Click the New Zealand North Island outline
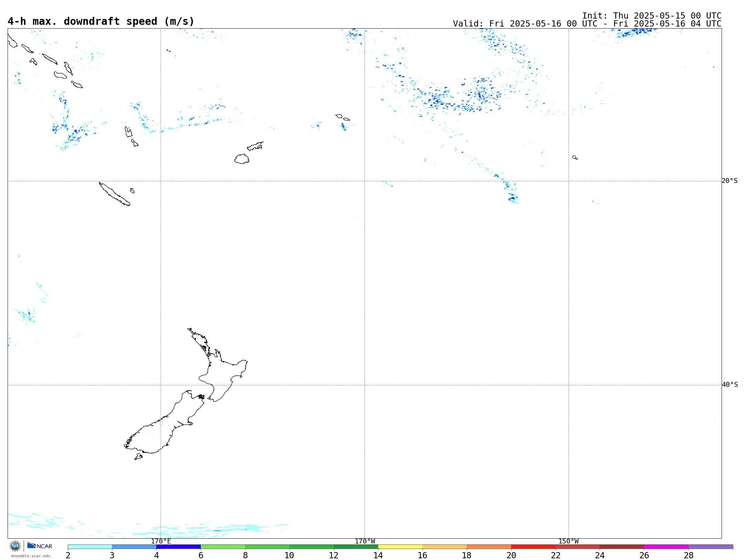Viewport: 744px width, 560px height. (220, 372)
